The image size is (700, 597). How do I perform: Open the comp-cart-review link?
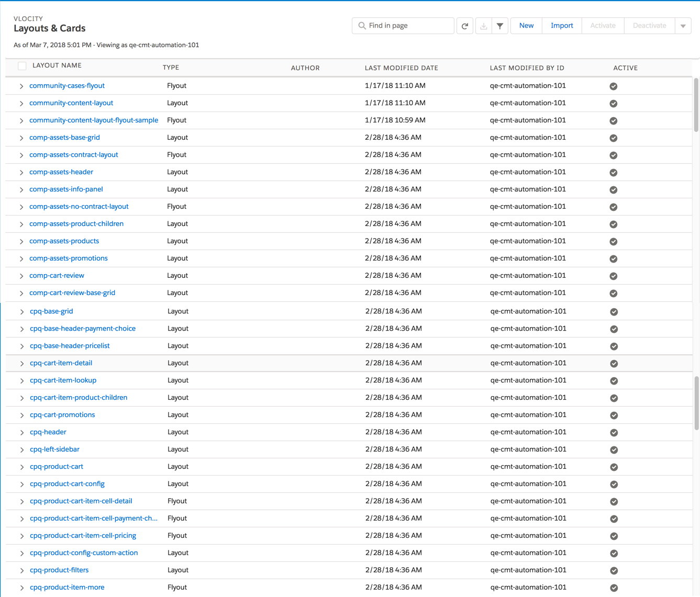[57, 276]
